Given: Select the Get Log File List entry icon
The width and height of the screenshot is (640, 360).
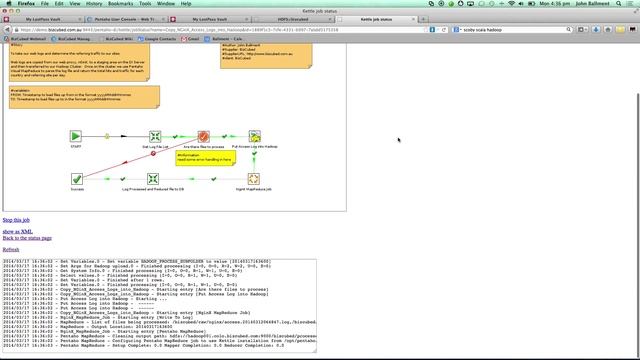Looking at the screenshot, I should [x=155, y=136].
